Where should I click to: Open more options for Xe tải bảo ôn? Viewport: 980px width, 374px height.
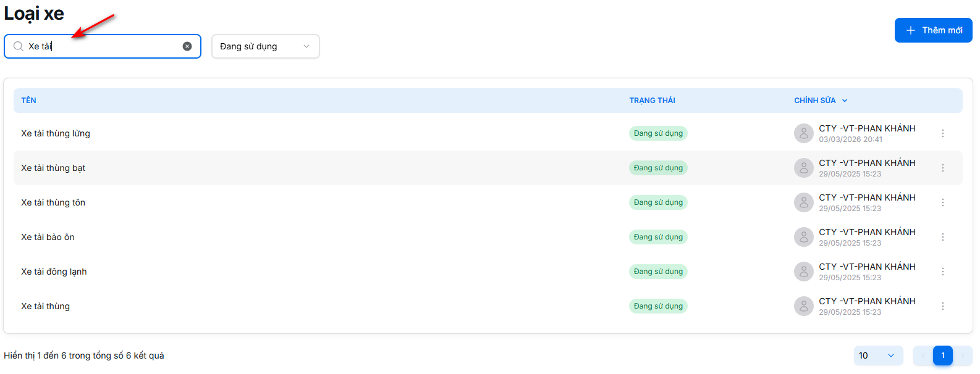[x=942, y=237]
